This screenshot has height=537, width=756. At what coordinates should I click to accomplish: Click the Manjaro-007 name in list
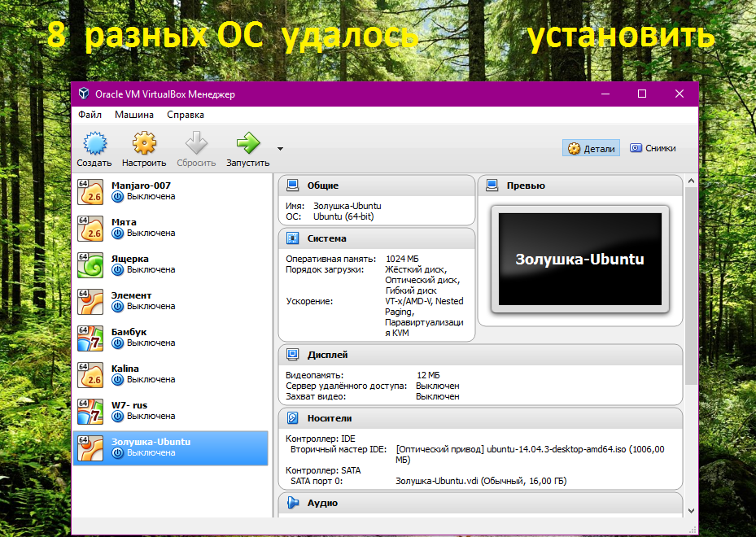[x=141, y=186]
